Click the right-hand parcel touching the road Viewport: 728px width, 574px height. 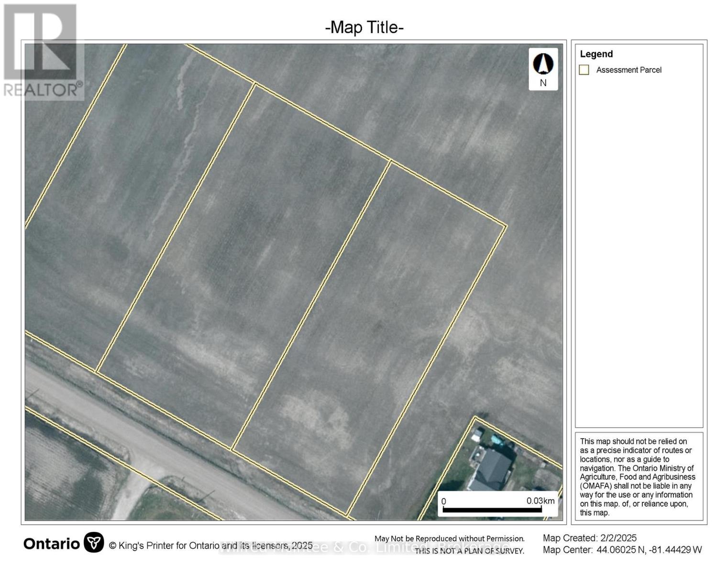(x=368, y=335)
